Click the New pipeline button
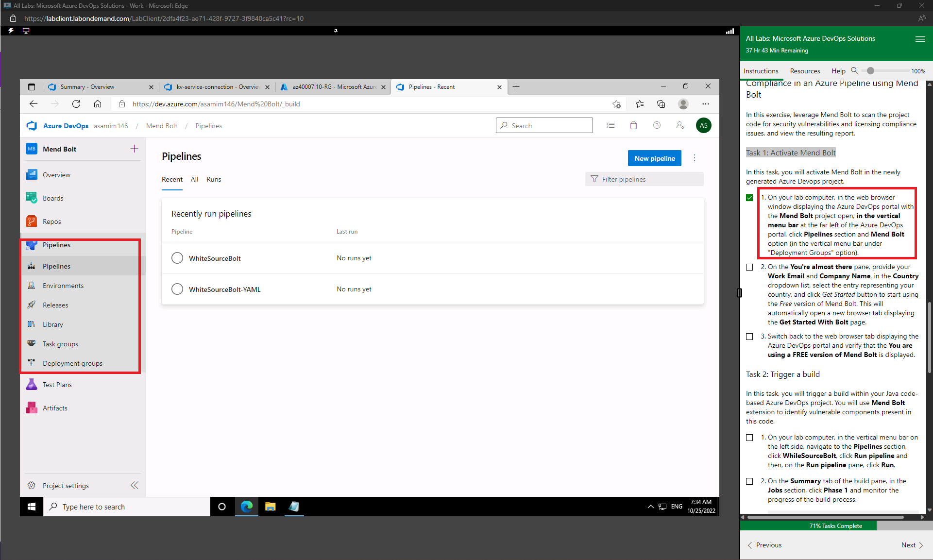Screen dimensions: 933x560 (x=654, y=158)
